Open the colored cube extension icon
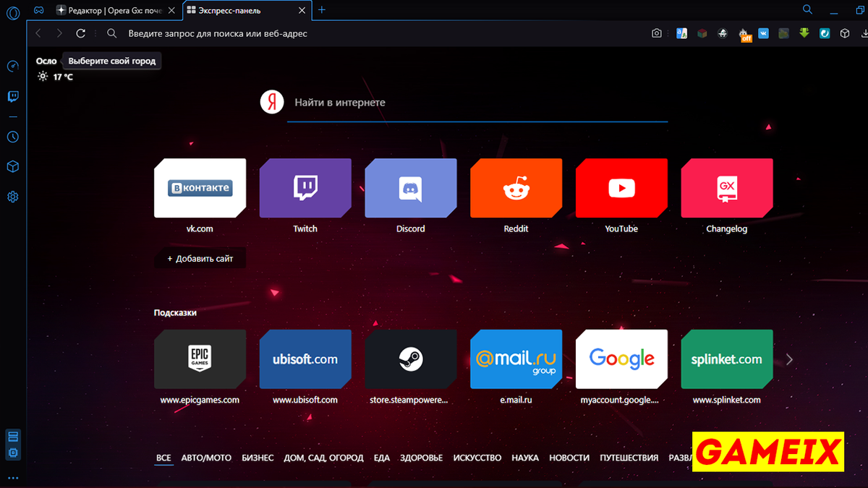Screen dimensions: 868x488 pos(702,33)
